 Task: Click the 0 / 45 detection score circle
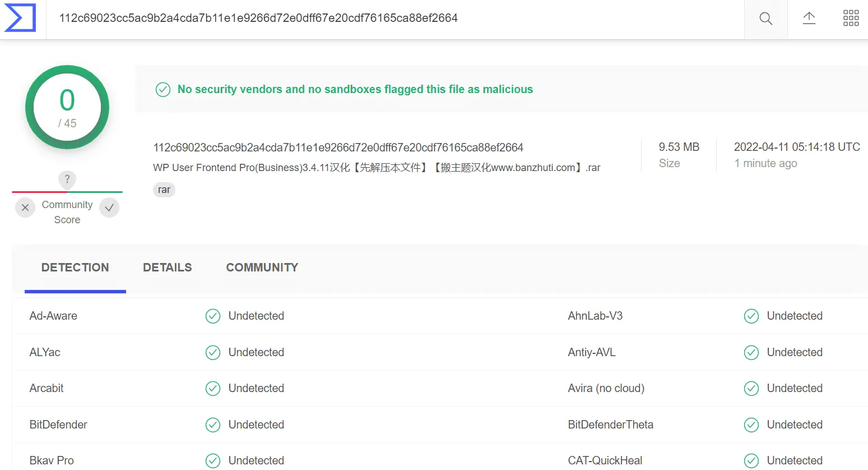pos(67,108)
